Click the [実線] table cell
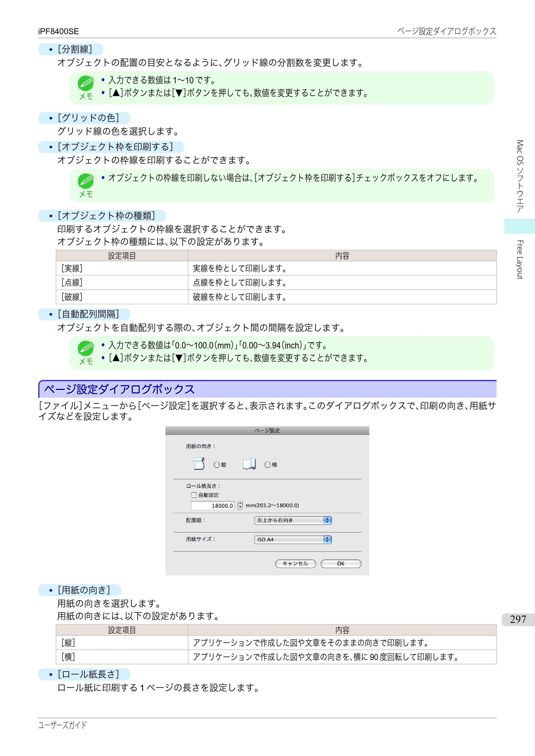Image resolution: width=535 pixels, height=756 pixels. click(122, 268)
